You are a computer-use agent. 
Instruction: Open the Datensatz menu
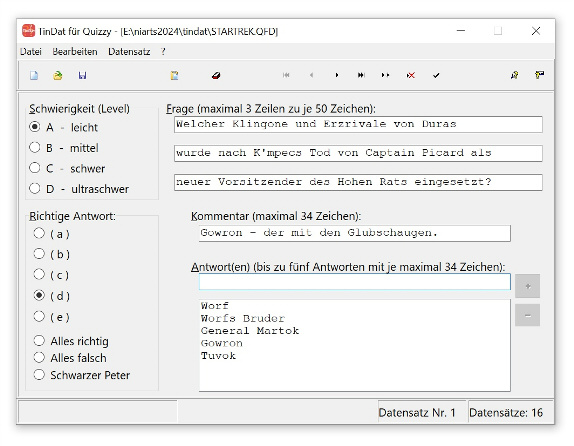129,52
